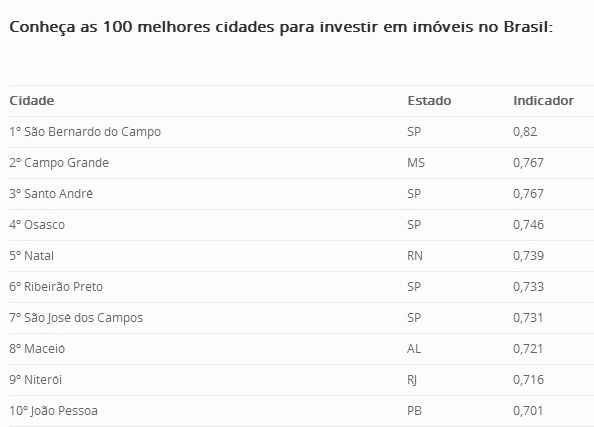
Task: Select the São Bernardo do Campo row
Action: click(x=302, y=132)
